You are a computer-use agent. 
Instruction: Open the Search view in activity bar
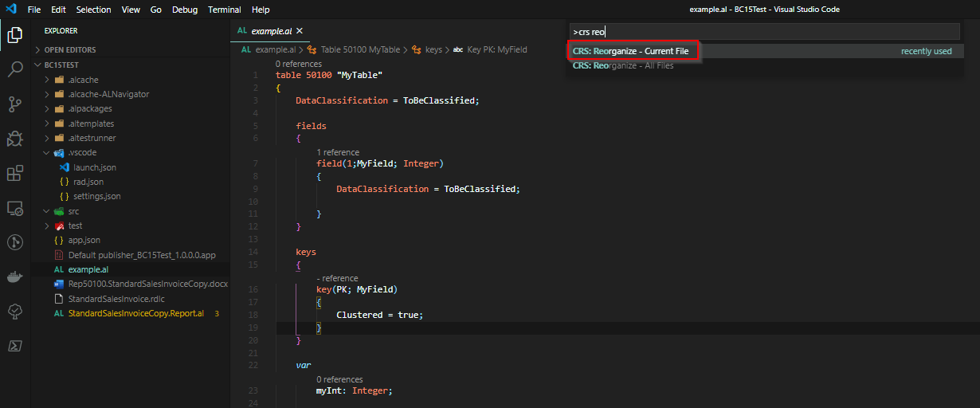[x=14, y=69]
